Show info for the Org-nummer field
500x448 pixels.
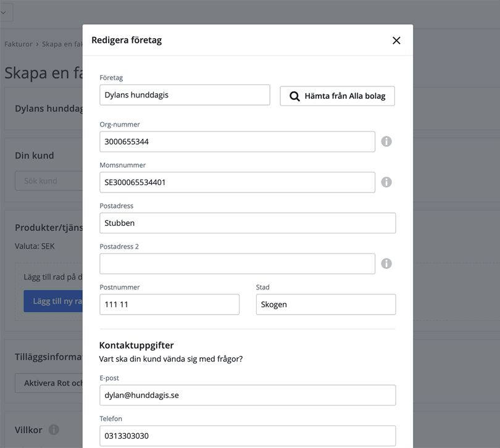coord(386,141)
